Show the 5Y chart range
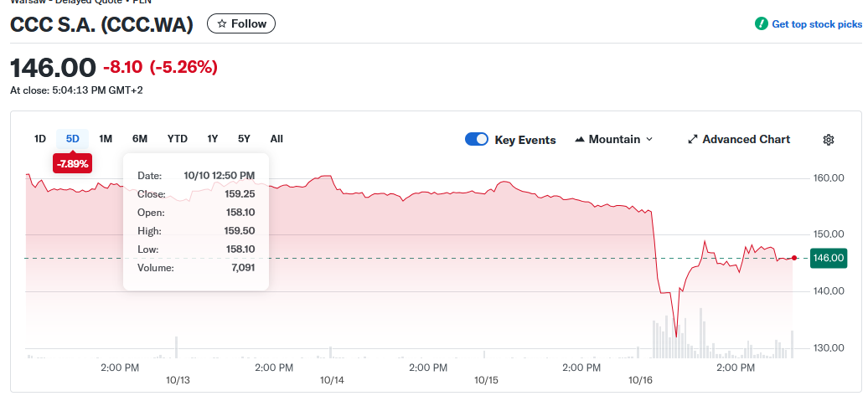The height and width of the screenshot is (396, 868). [x=244, y=139]
